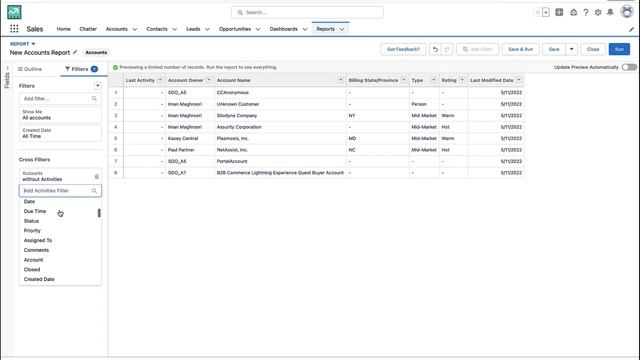640x360 pixels.
Task: Switch to the Filters panel tab
Action: [x=81, y=69]
